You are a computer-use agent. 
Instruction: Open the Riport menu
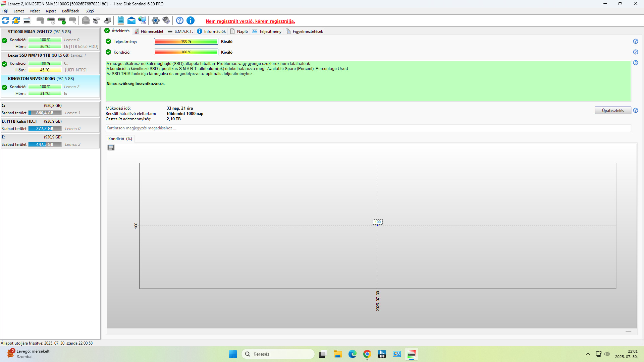[51, 11]
